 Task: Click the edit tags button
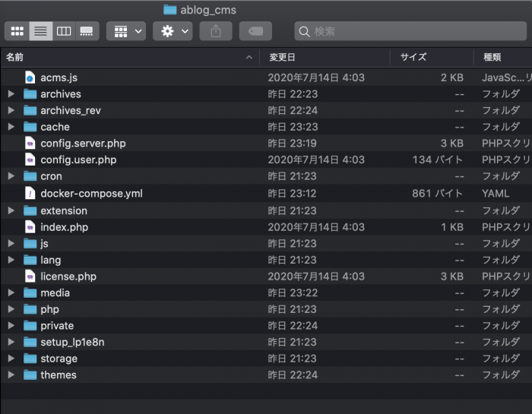click(x=255, y=31)
